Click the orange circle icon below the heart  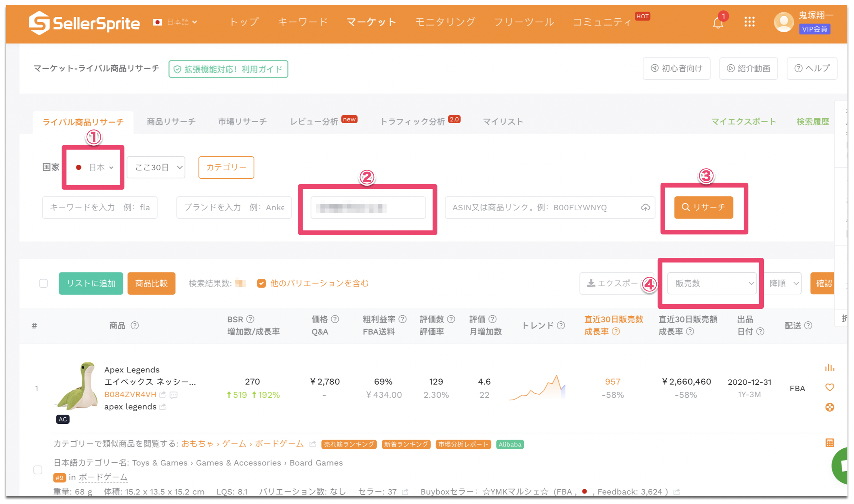(x=830, y=407)
